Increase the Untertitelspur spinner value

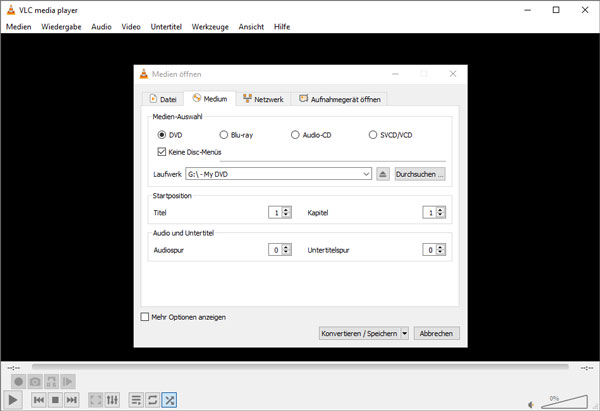pos(440,247)
